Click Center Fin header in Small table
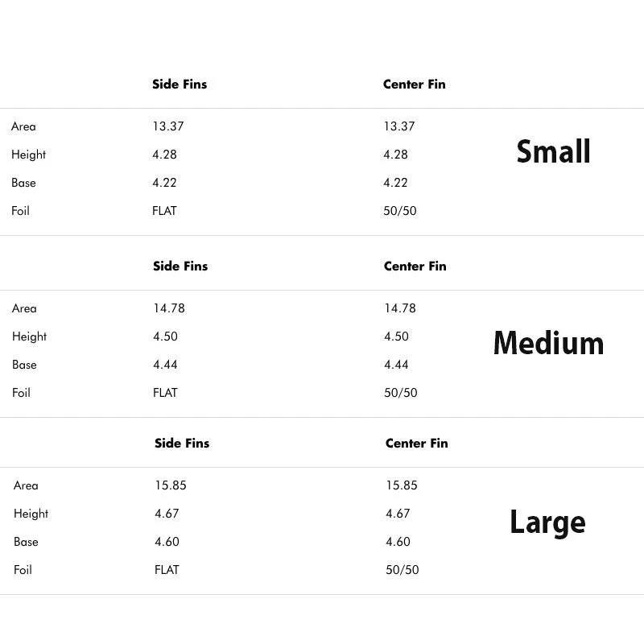Image resolution: width=644 pixels, height=644 pixels. (414, 84)
